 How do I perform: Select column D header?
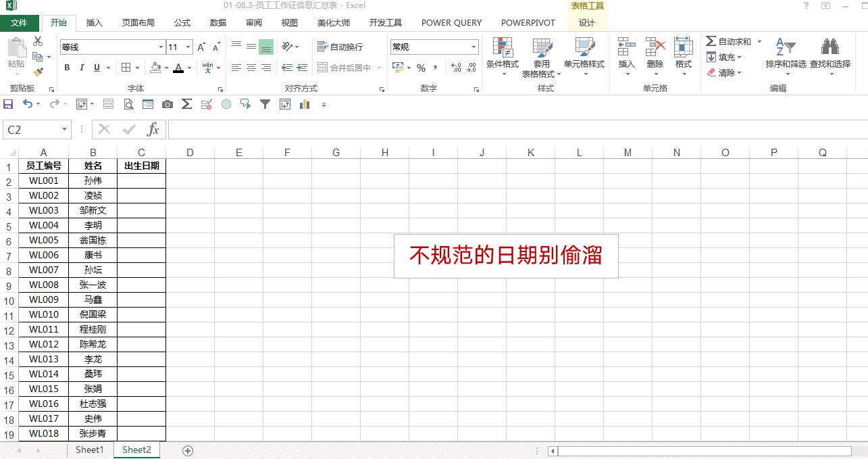pos(190,153)
